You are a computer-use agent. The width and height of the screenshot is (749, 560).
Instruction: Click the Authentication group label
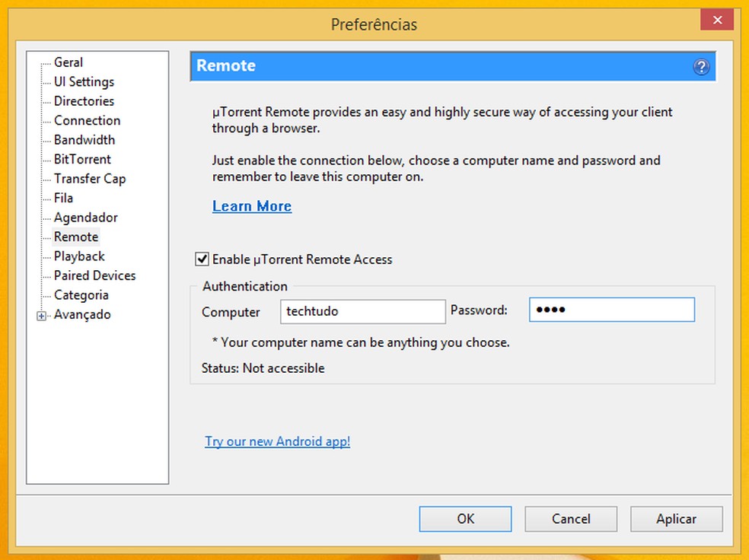coord(245,286)
